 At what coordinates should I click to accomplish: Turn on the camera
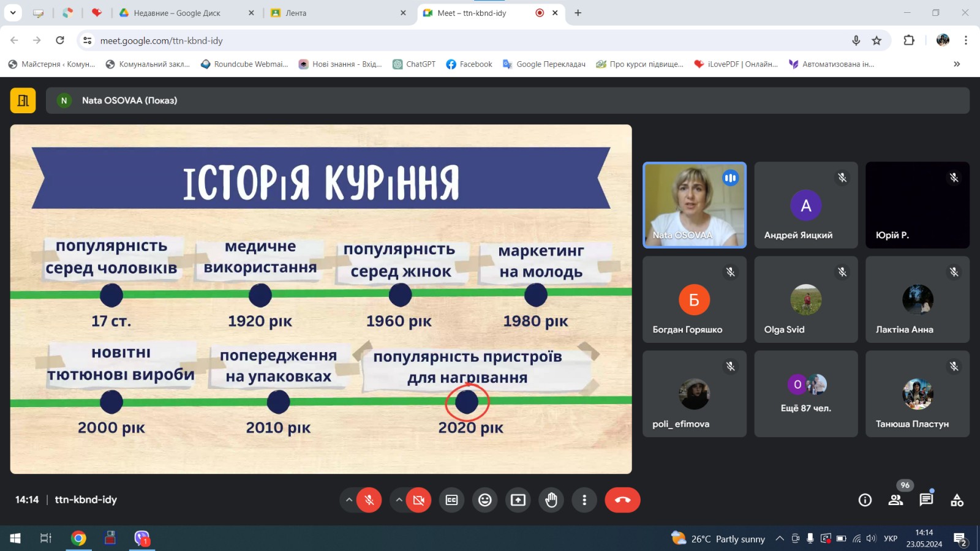pos(419,500)
